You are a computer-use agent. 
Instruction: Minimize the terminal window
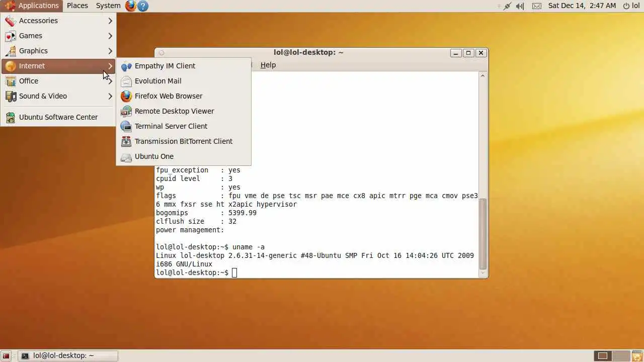tap(456, 53)
